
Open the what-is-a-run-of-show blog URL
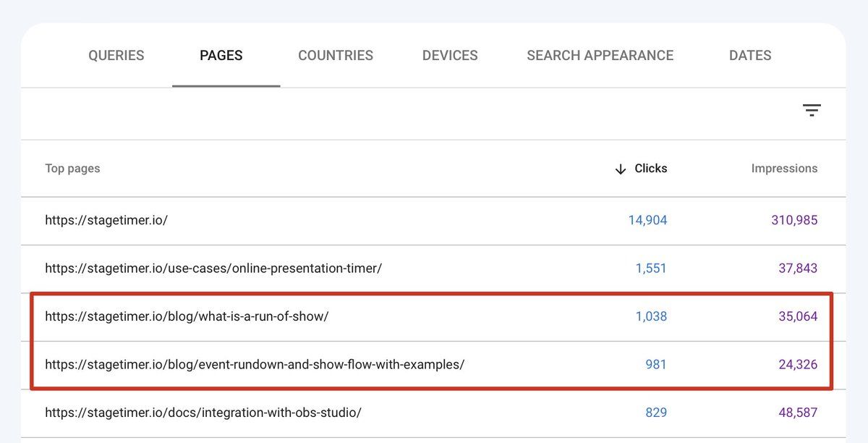click(187, 316)
